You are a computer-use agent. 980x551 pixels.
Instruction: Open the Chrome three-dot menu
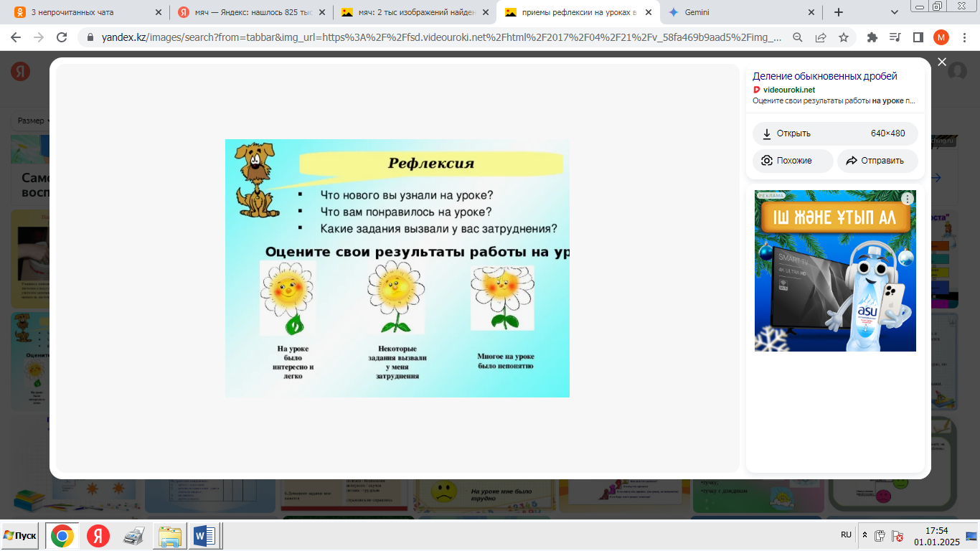tap(963, 37)
